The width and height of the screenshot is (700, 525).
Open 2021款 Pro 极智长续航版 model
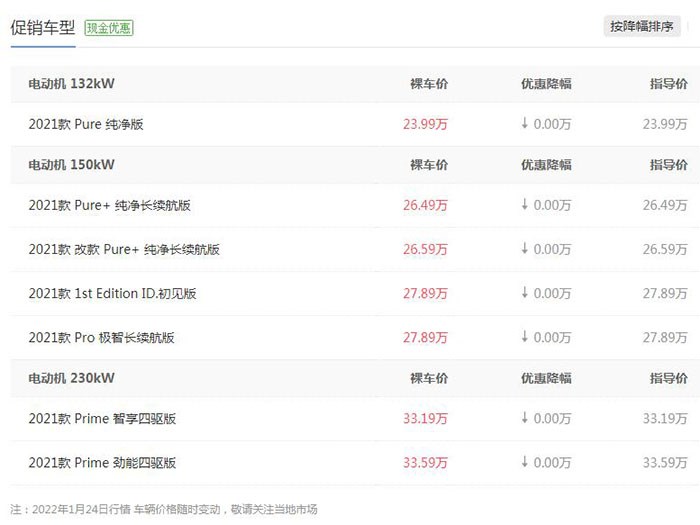(101, 338)
